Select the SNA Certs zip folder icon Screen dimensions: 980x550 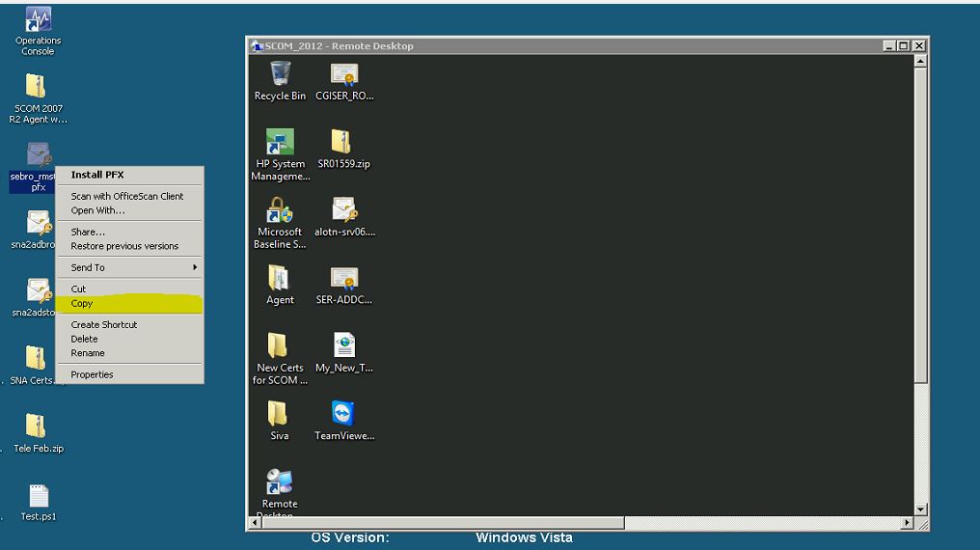[36, 358]
